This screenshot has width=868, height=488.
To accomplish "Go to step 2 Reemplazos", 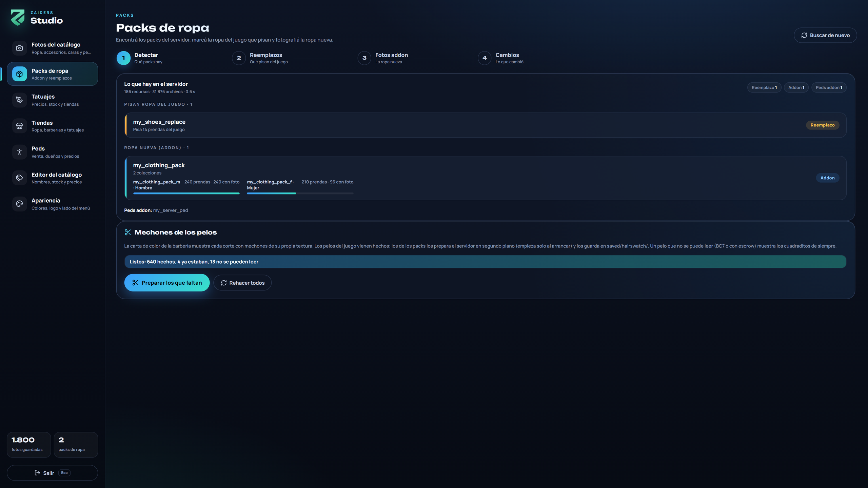I will [x=260, y=58].
